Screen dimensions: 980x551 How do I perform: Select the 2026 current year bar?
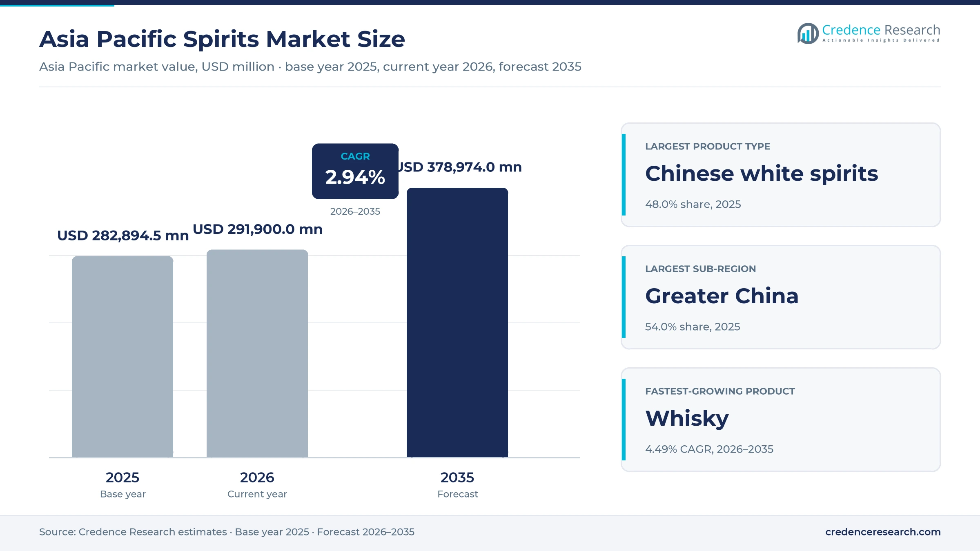pos(257,353)
